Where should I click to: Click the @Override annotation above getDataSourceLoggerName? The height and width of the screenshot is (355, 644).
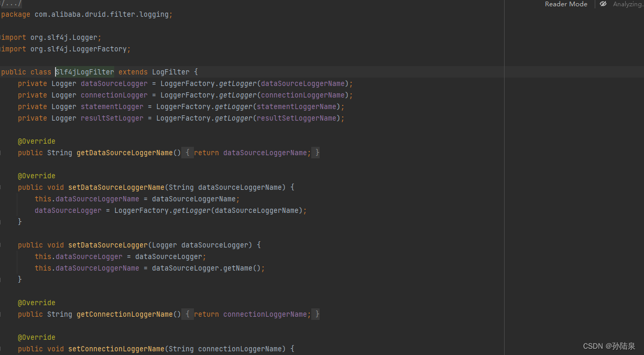pos(36,141)
